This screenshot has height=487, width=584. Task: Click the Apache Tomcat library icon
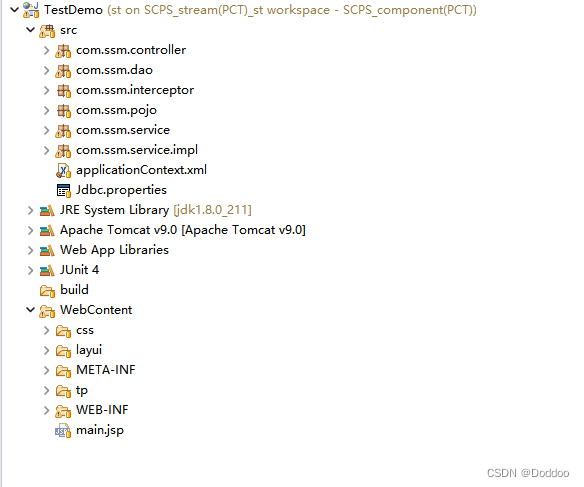click(47, 231)
